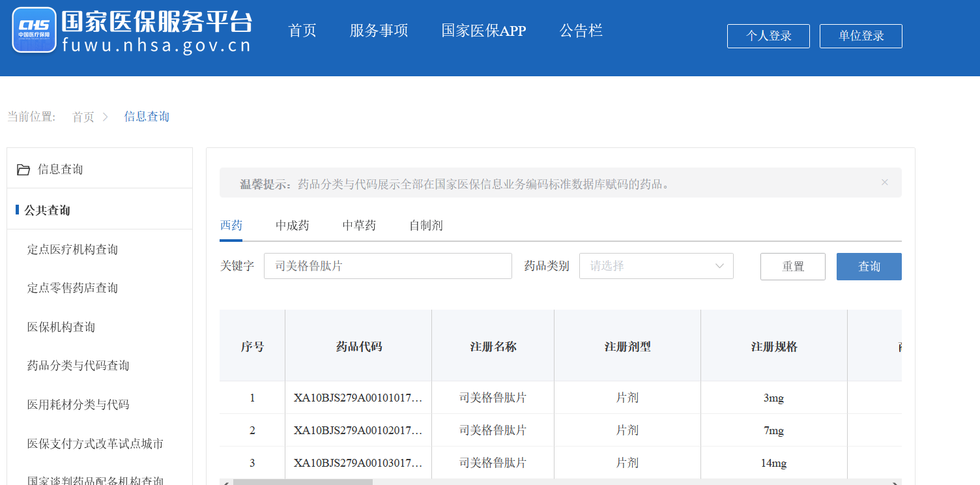980x485 pixels.
Task: Open 国家医保APP navigation item
Action: click(483, 31)
